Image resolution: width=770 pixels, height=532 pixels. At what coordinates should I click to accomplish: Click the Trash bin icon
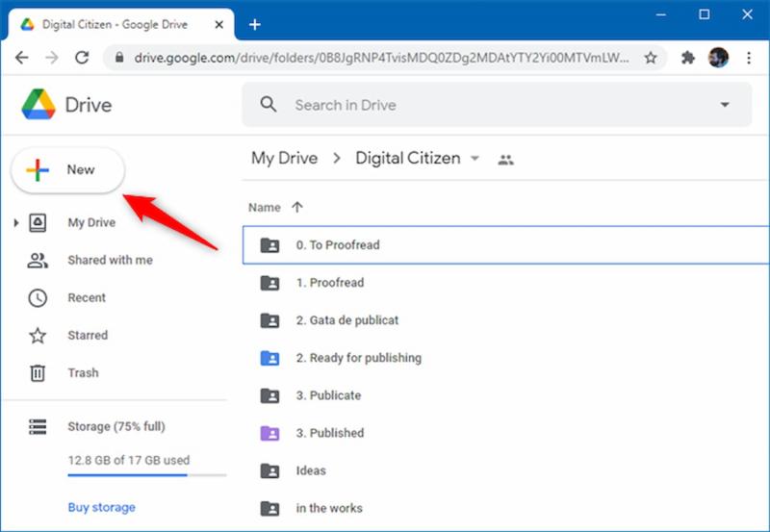[x=38, y=373]
